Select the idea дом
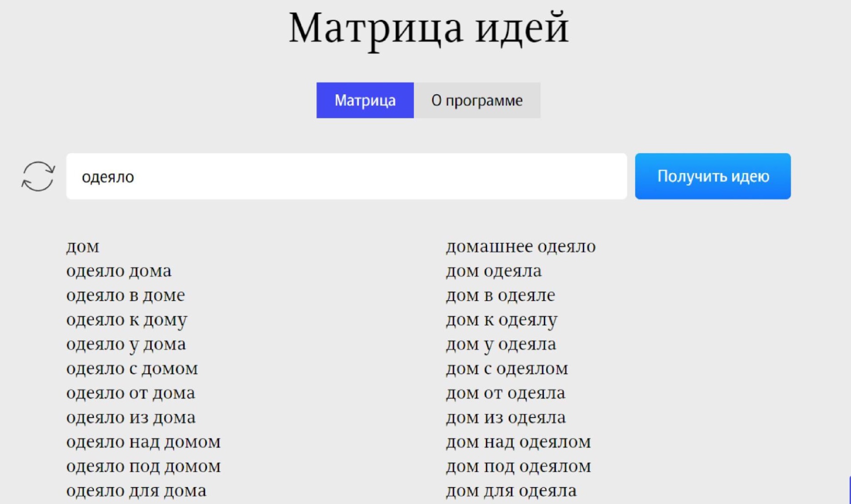 83,246
